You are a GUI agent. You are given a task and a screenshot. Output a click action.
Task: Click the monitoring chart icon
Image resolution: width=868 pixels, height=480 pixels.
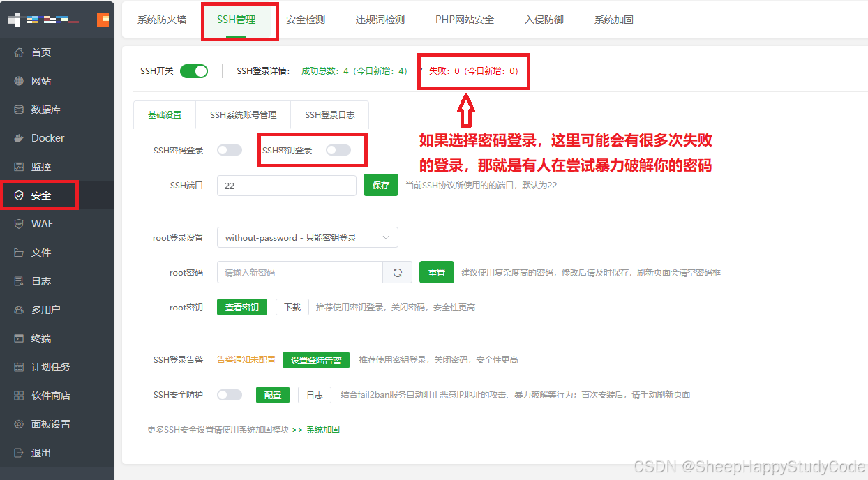pyautogui.click(x=19, y=167)
